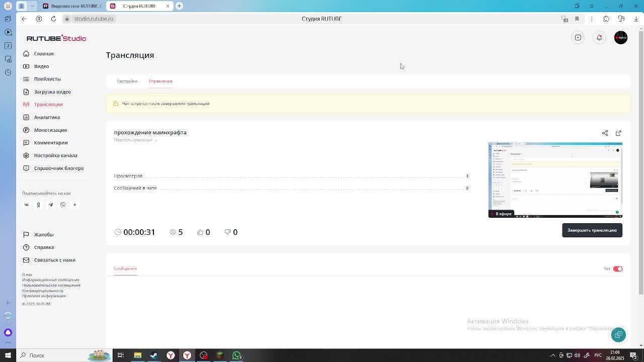The height and width of the screenshot is (362, 644).
Task: Open the Viber social link icon
Action: (63, 205)
